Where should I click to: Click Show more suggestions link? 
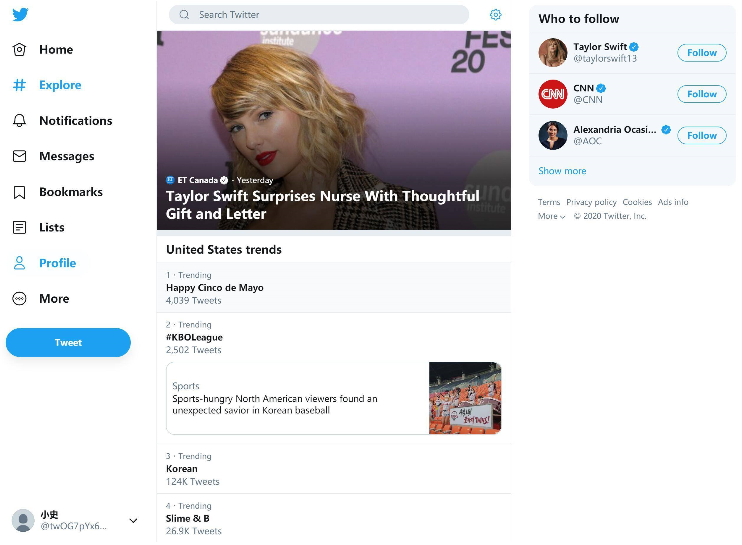(x=562, y=171)
